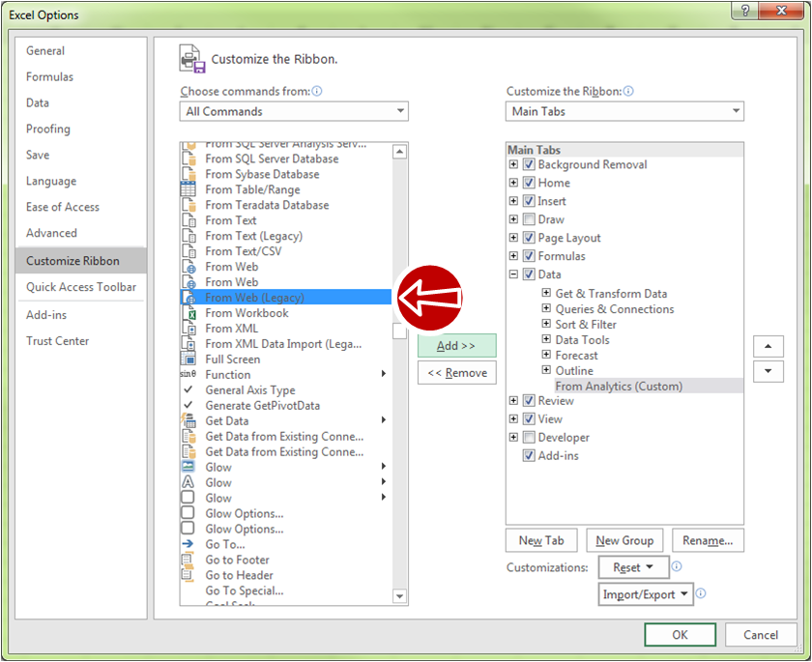Click the Move Down arrow button
812x662 pixels.
click(x=768, y=371)
